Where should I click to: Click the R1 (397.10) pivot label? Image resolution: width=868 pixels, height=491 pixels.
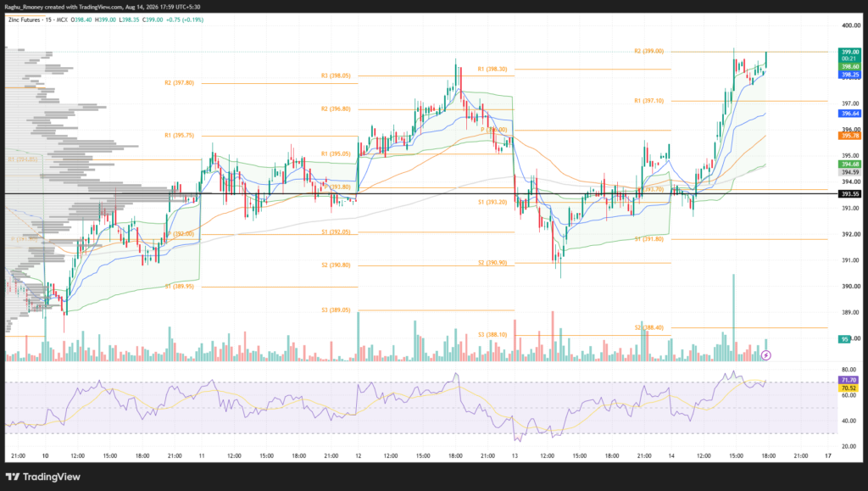coord(648,101)
